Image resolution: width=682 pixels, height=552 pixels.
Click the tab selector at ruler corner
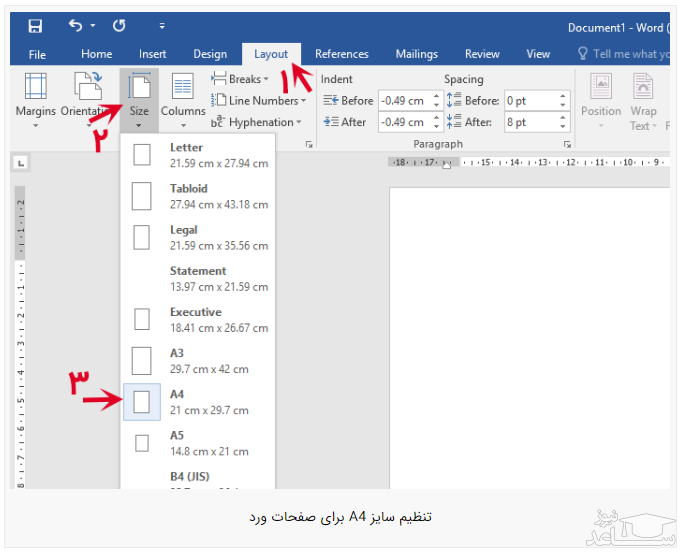[x=22, y=162]
